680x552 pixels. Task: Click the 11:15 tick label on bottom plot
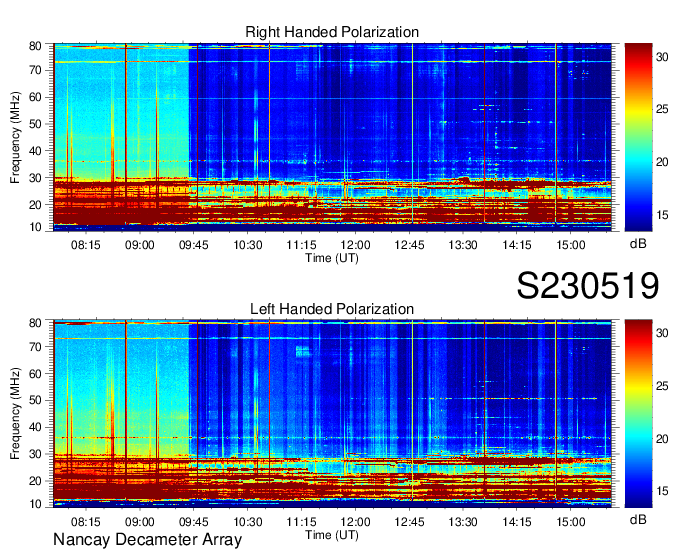[x=301, y=522]
